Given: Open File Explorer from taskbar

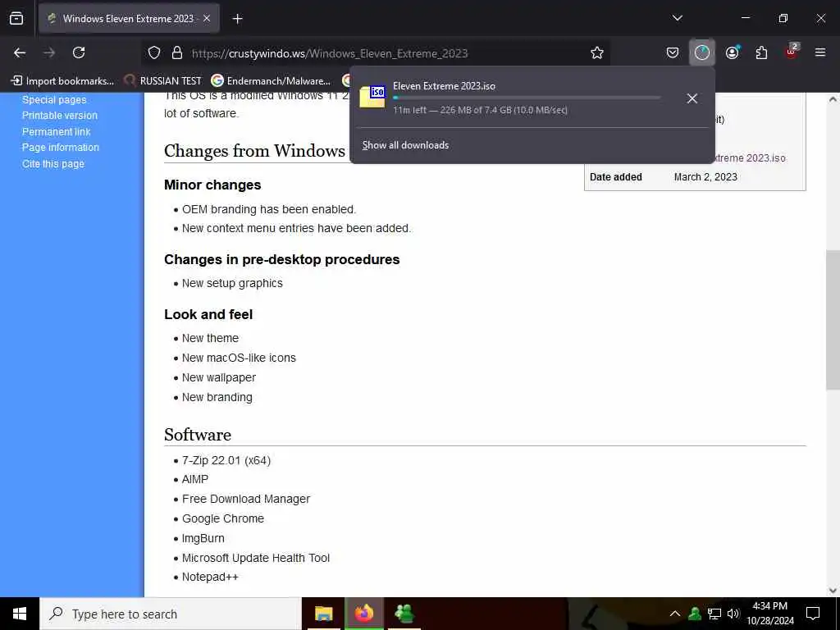Looking at the screenshot, I should [323, 614].
